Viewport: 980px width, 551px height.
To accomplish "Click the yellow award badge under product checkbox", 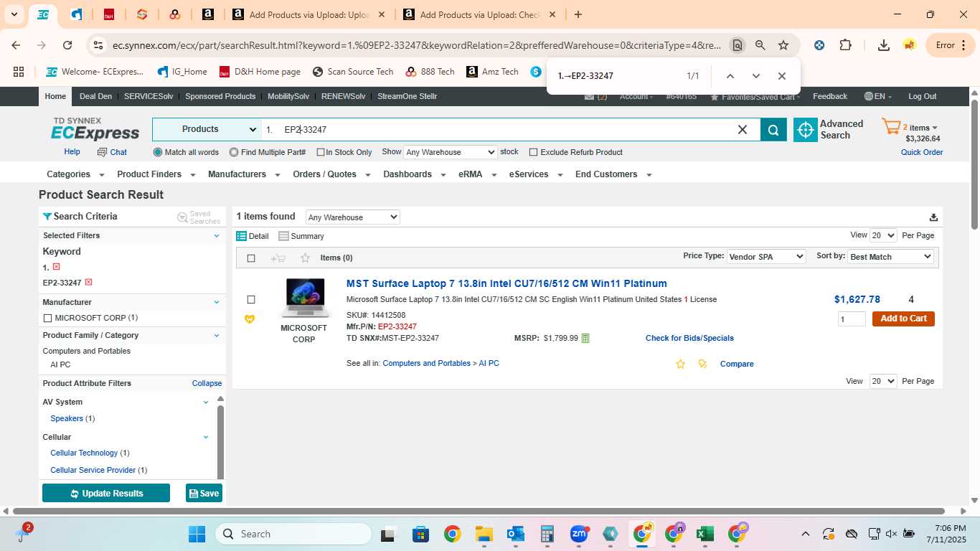I will coord(250,319).
